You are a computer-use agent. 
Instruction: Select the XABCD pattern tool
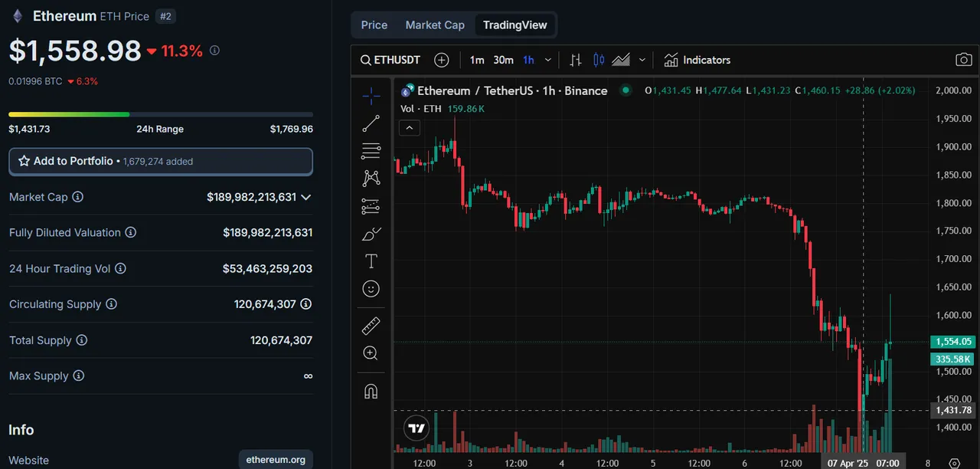[x=371, y=178]
